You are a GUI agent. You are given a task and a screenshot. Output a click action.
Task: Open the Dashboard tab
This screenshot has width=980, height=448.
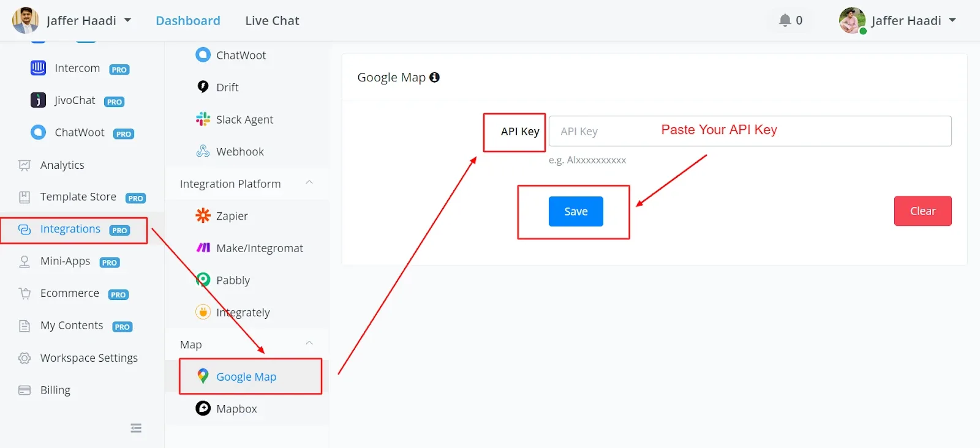coord(188,21)
